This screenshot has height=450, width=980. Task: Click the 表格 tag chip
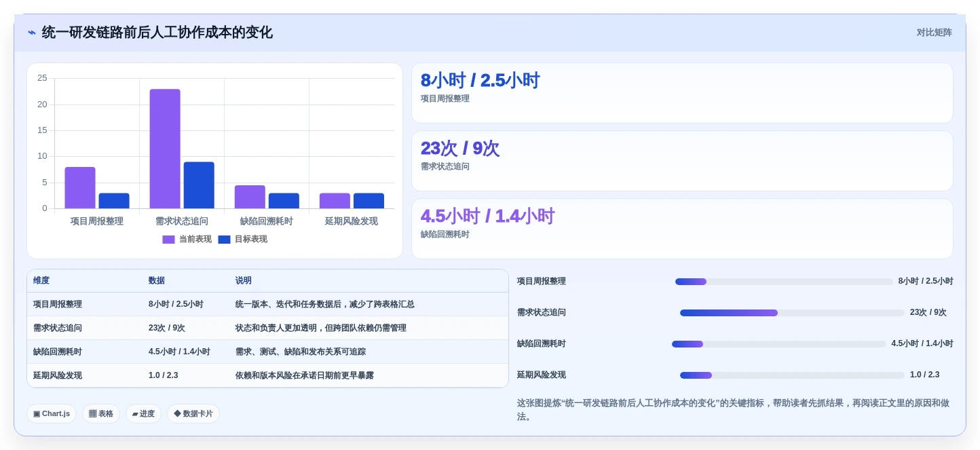click(x=101, y=413)
